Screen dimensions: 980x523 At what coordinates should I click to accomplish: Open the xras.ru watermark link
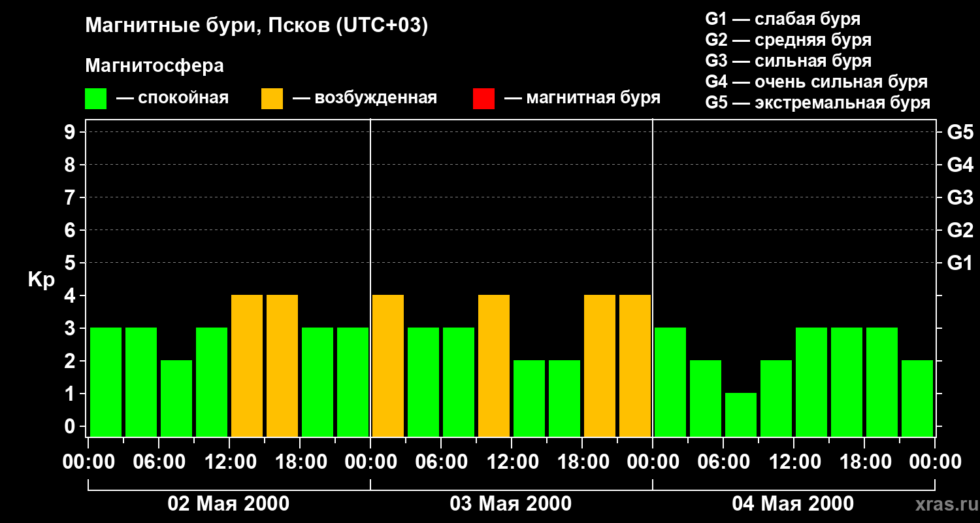click(x=943, y=505)
